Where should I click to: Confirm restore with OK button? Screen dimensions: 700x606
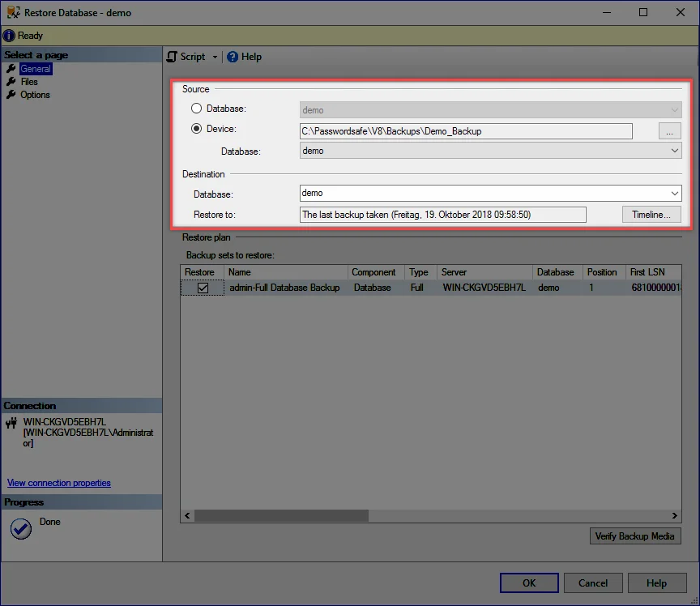point(529,583)
